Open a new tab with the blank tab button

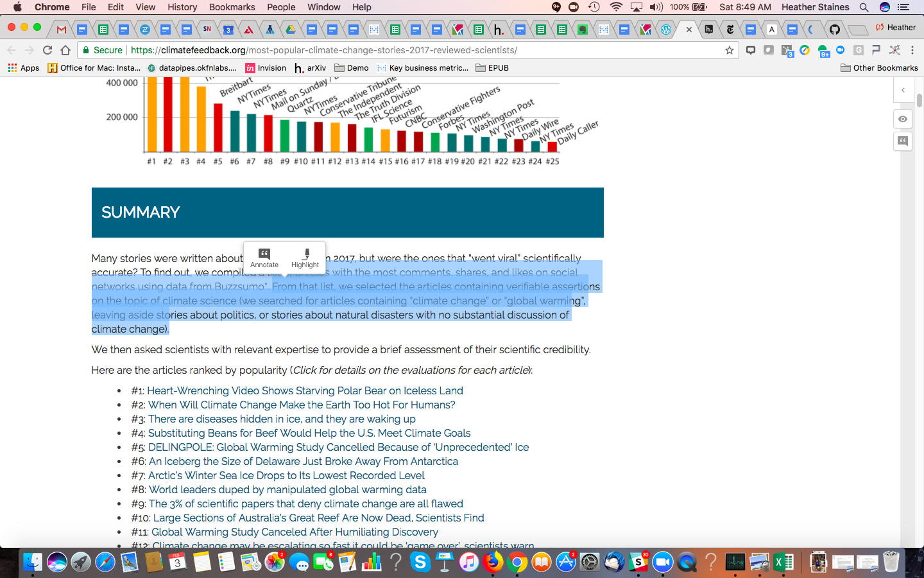point(857,30)
